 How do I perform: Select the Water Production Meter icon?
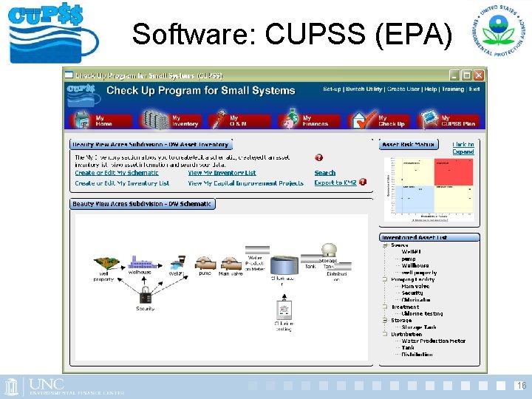click(257, 250)
